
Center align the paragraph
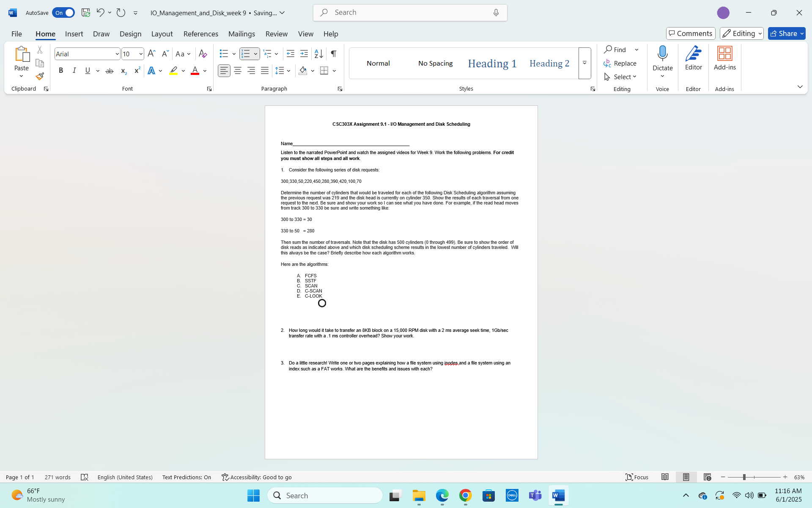pyautogui.click(x=238, y=71)
